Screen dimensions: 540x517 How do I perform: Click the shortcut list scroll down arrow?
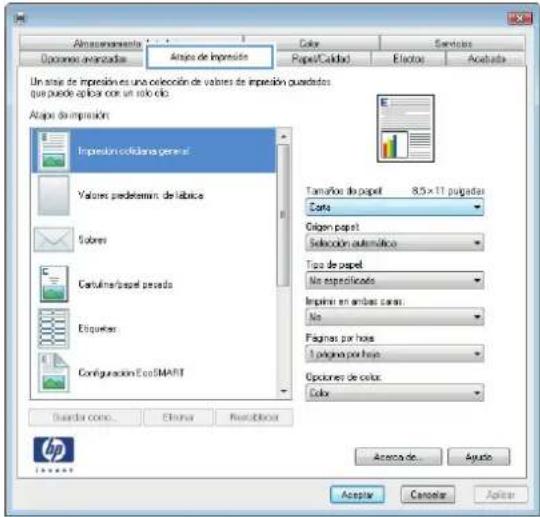point(283,391)
